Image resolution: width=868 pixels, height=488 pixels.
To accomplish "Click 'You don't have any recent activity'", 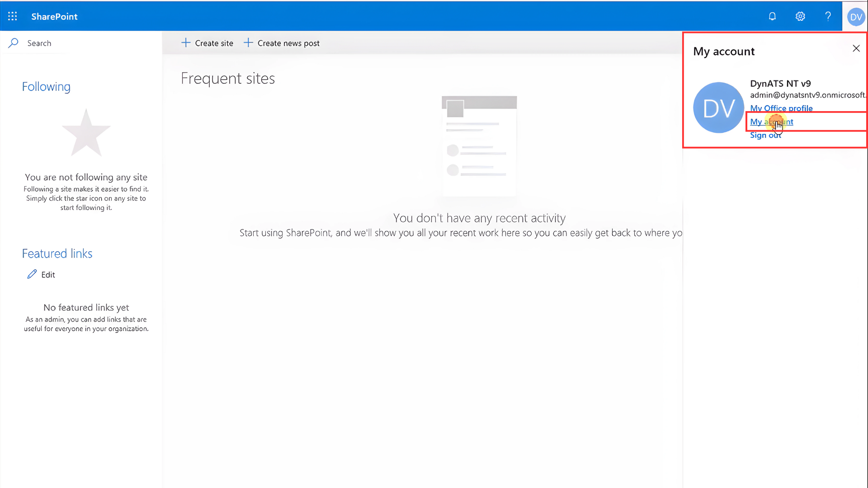I will coord(479,218).
